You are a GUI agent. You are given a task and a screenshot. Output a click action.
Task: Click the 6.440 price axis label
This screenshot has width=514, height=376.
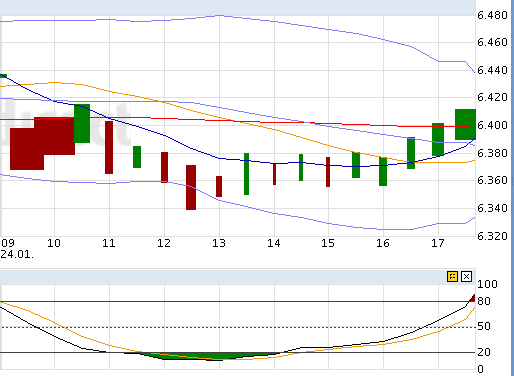pyautogui.click(x=492, y=70)
